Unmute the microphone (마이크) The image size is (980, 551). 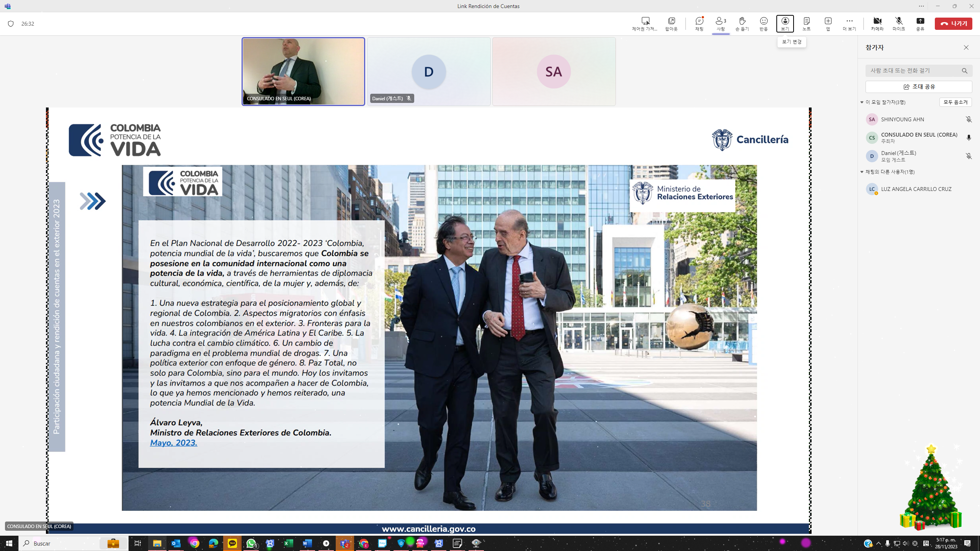899,24
